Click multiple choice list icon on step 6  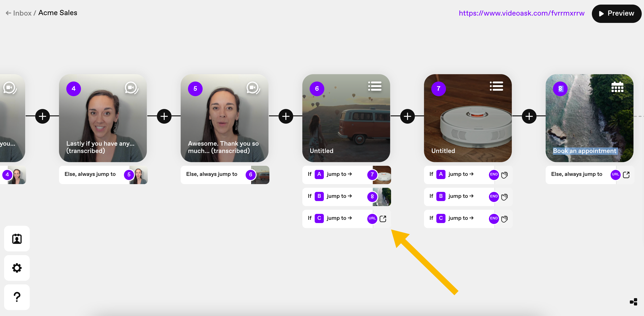click(375, 86)
